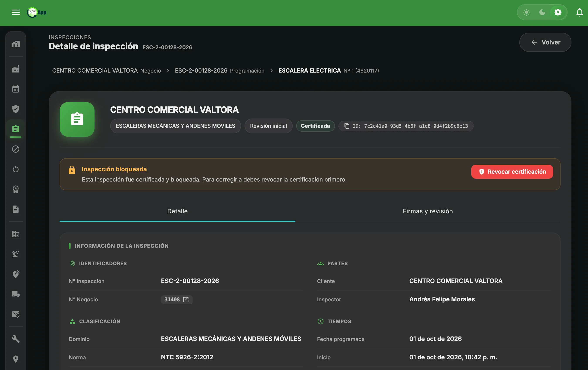588x370 pixels.
Task: Open CENTRO COMERCIAL VALTORA Negocio breadcrumb
Action: point(106,71)
